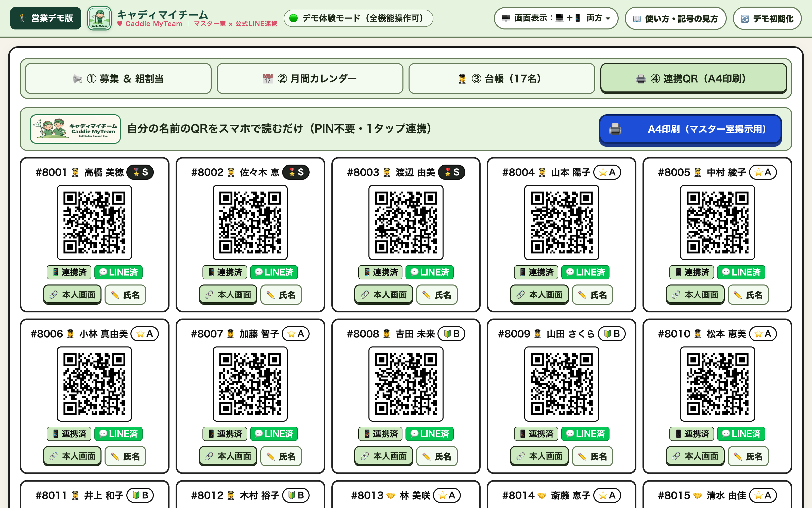Click the LINE済 badge on #8009 card
The width and height of the screenshot is (812, 508).
pyautogui.click(x=585, y=434)
